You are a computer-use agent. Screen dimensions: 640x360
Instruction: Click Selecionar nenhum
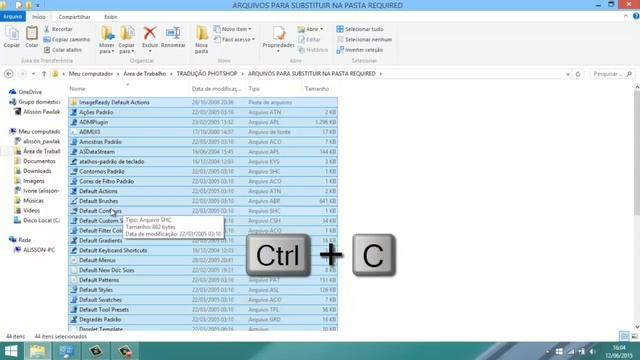click(364, 40)
